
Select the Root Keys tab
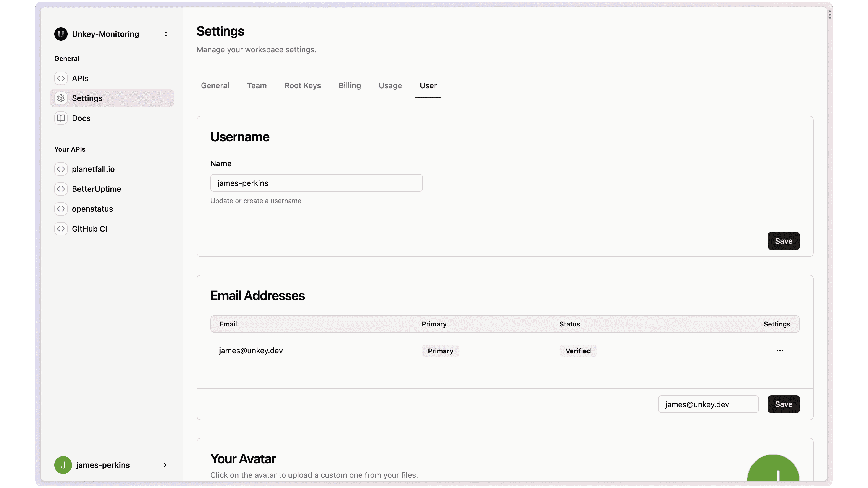point(303,85)
